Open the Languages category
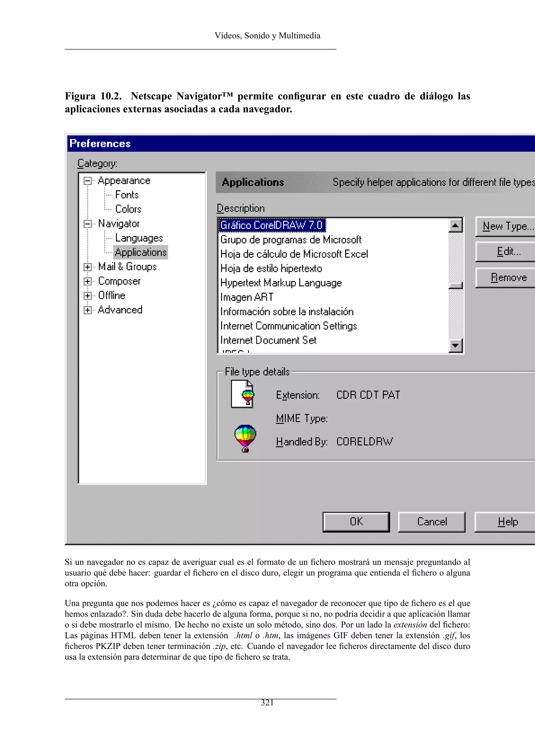535x756 pixels. coord(139,238)
